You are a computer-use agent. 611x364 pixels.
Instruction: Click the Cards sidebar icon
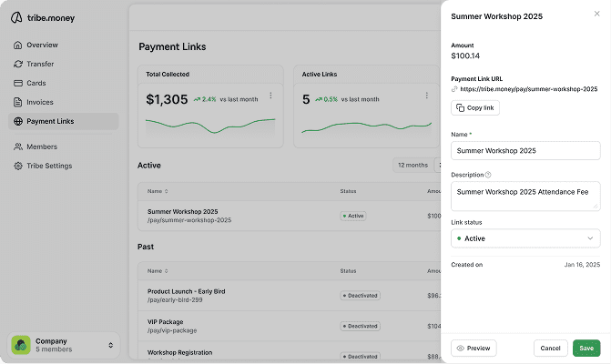(x=18, y=83)
